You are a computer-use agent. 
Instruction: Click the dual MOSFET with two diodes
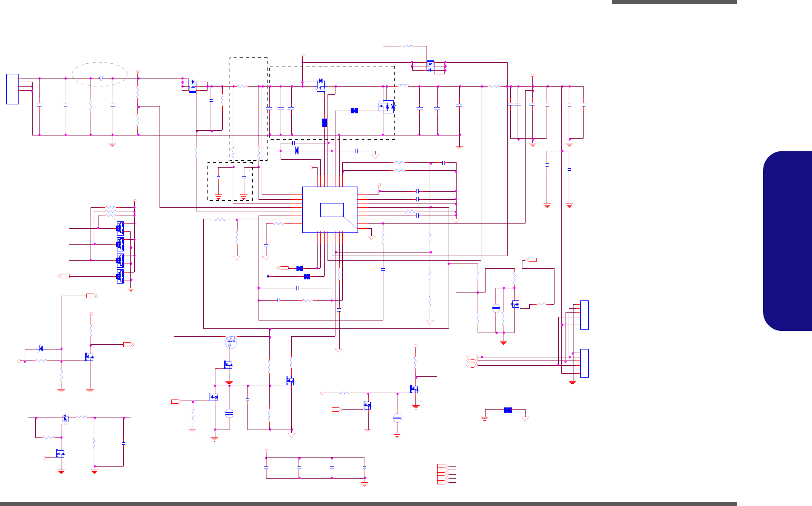point(387,107)
